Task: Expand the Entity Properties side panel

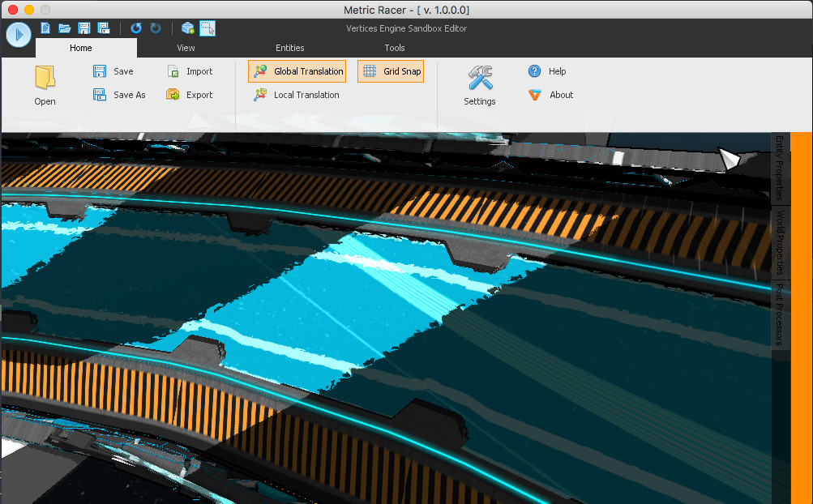Action: pos(781,169)
